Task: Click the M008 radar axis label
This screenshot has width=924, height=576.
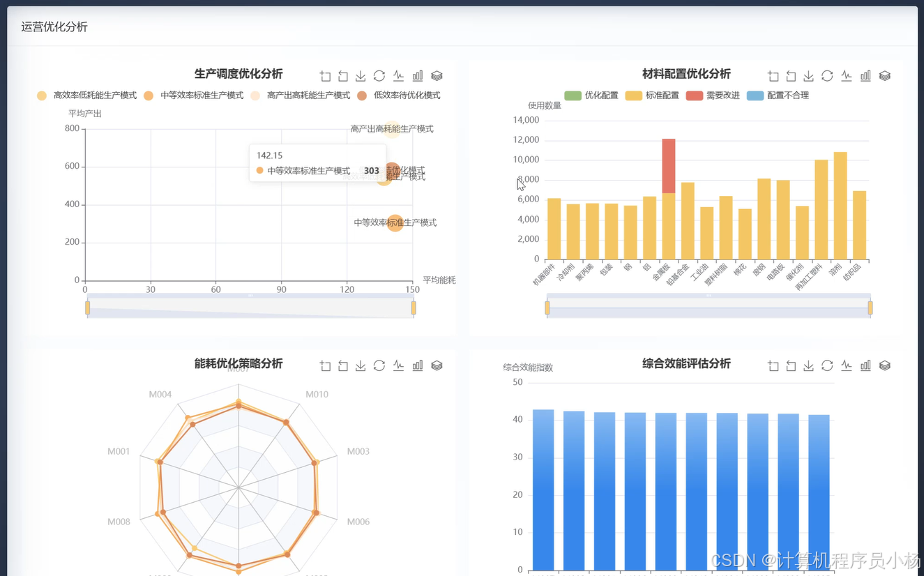Action: click(119, 522)
